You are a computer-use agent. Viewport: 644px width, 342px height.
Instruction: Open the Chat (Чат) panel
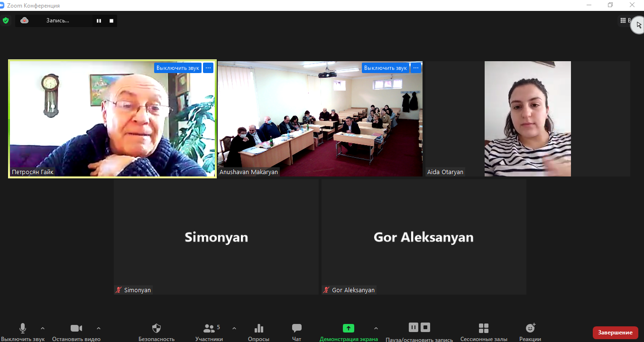pyautogui.click(x=297, y=329)
